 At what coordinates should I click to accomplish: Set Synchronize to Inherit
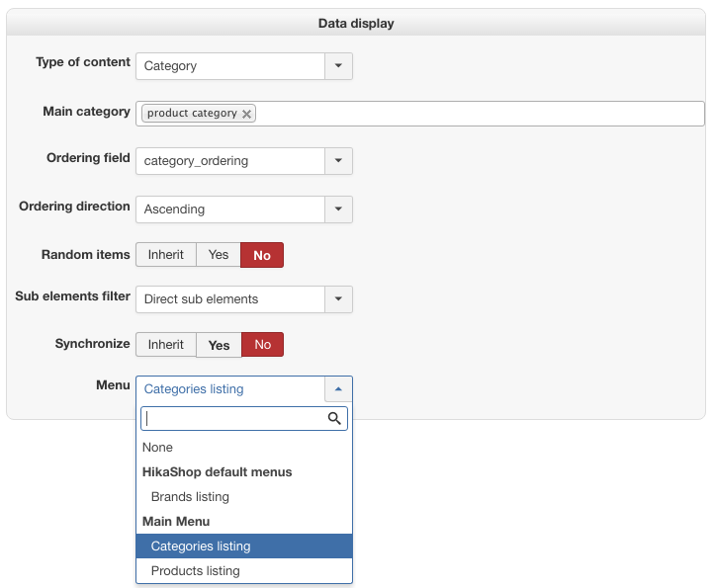coord(166,345)
